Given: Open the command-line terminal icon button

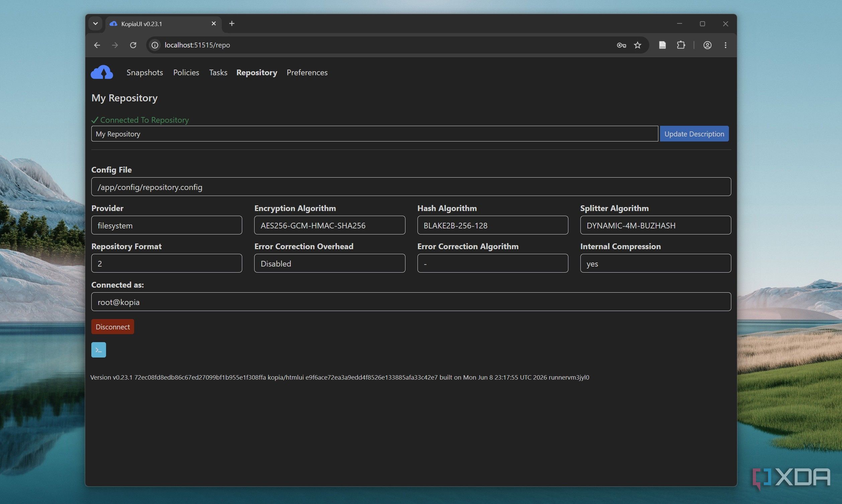Looking at the screenshot, I should (98, 350).
